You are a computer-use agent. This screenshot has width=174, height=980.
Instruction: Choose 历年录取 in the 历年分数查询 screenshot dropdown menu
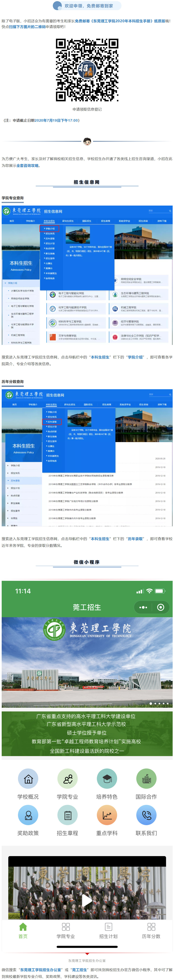click(x=52, y=422)
